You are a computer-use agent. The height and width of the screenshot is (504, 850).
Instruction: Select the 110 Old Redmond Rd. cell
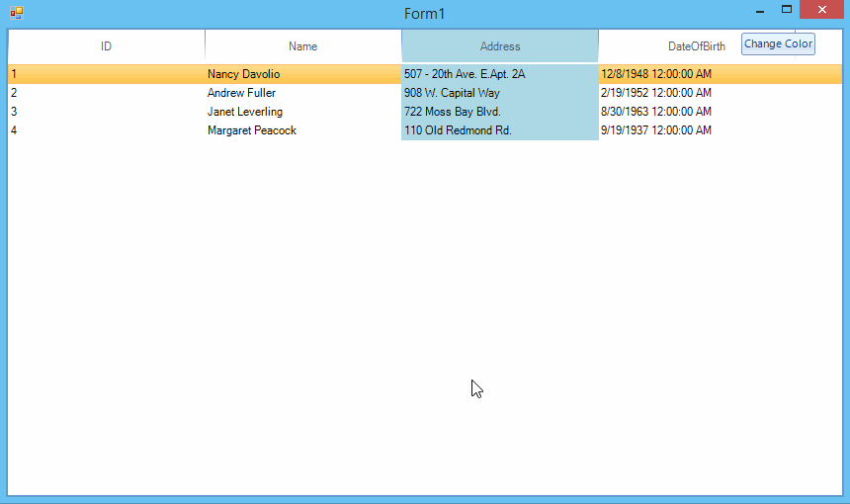[x=458, y=130]
